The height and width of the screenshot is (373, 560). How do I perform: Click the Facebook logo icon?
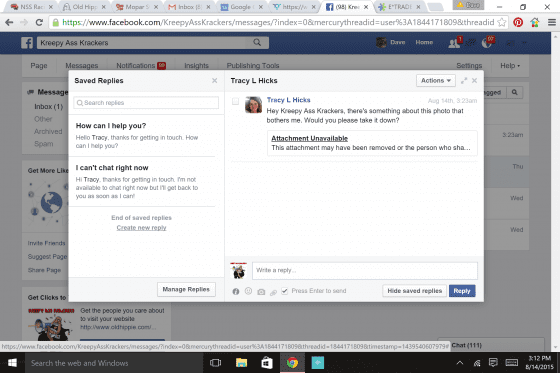pyautogui.click(x=27, y=43)
